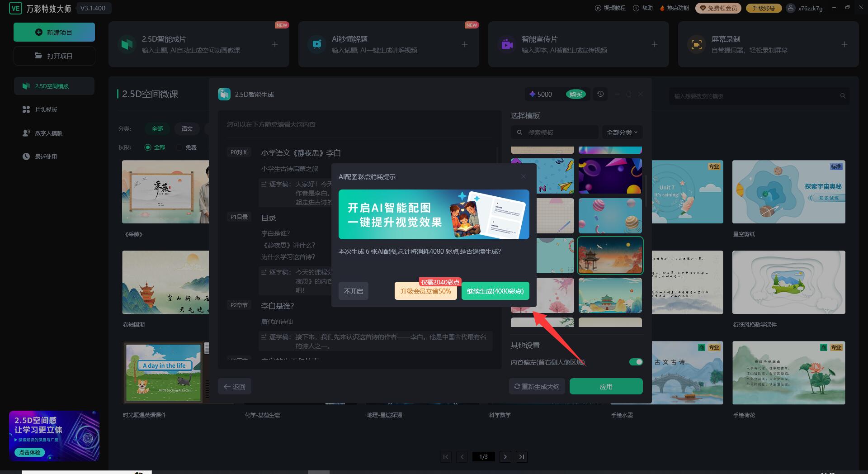This screenshot has height=474, width=868.
Task: Click 继续生成(4080彩点) button
Action: [x=495, y=291]
